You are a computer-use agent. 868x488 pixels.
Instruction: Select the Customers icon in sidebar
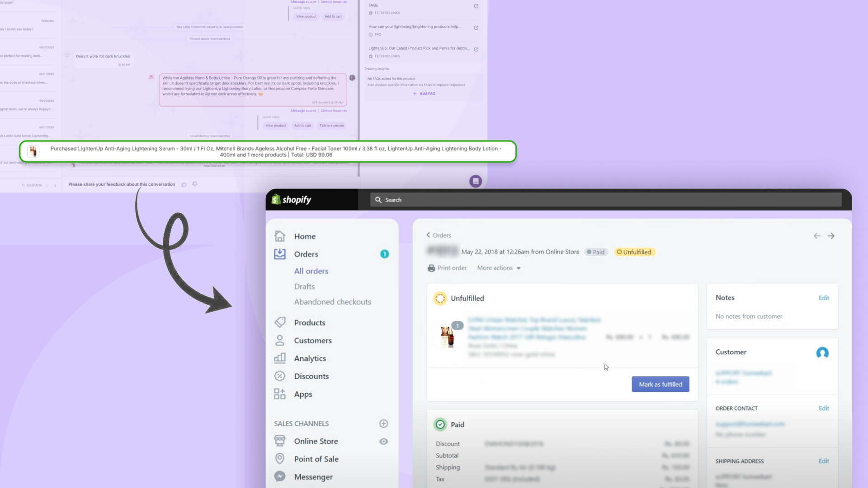pyautogui.click(x=279, y=340)
